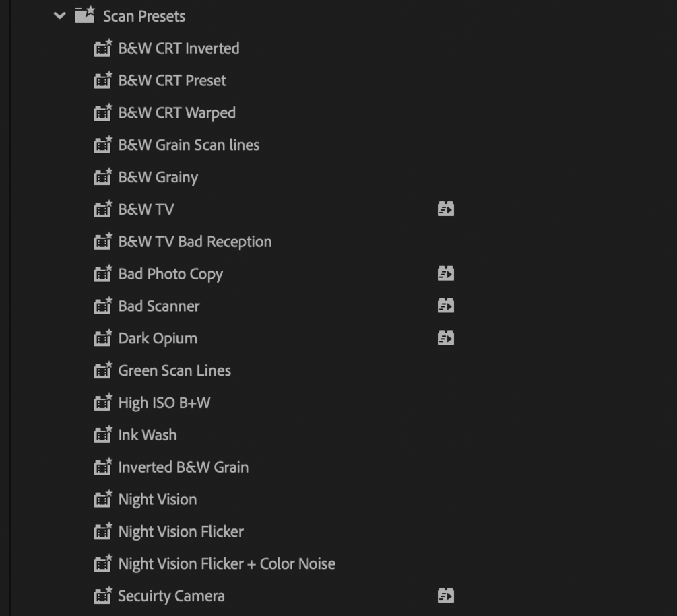
Task: Click the preset icon beside B&W Grainy
Action: pyautogui.click(x=102, y=177)
